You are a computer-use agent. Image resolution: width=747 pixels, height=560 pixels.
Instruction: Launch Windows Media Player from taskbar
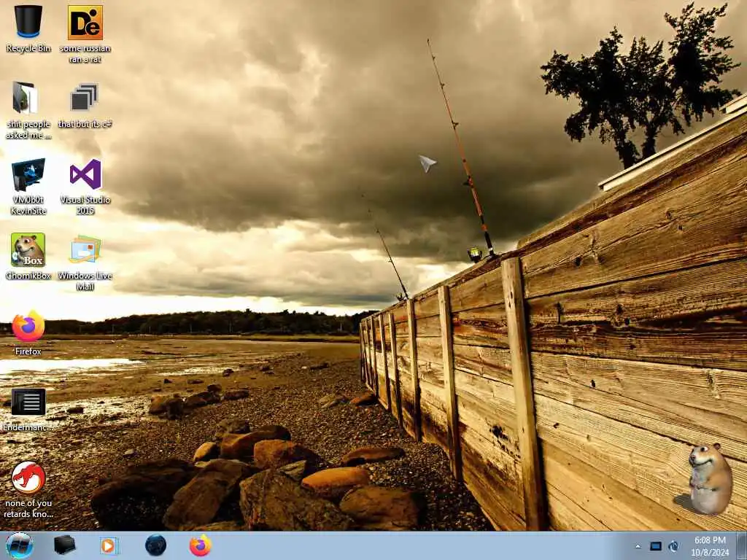109,545
